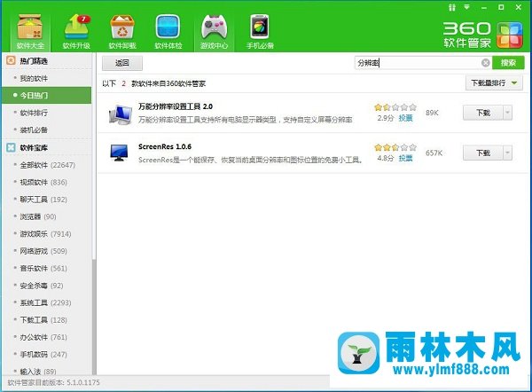Click the ScreenRes app monitor icon
The image size is (532, 392).
pos(119,153)
